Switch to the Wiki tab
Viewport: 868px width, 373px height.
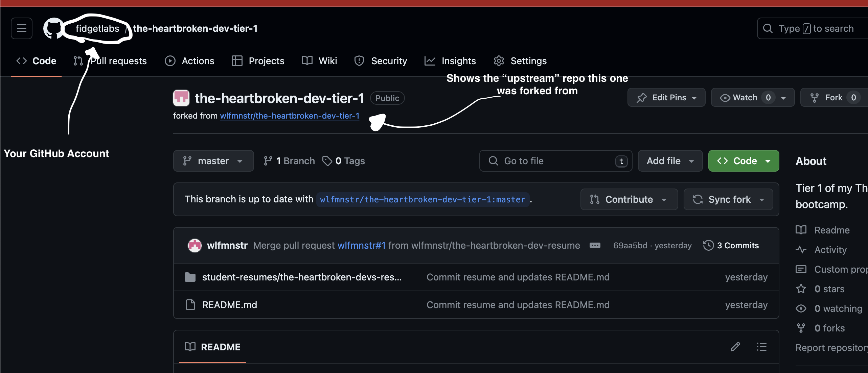[319, 61]
